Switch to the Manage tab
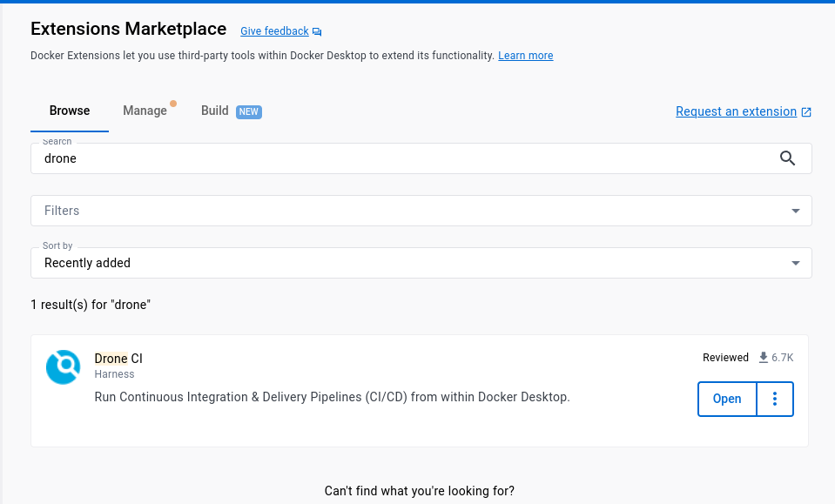Viewport: 835px width, 504px height. [x=145, y=111]
